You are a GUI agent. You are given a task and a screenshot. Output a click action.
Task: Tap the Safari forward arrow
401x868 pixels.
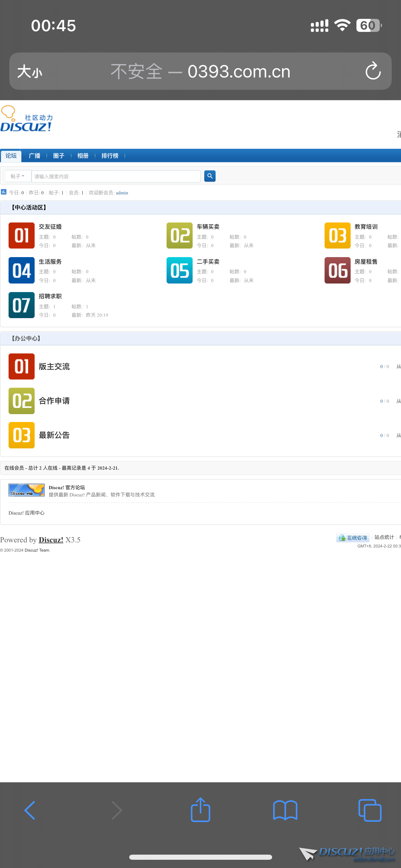(117, 810)
